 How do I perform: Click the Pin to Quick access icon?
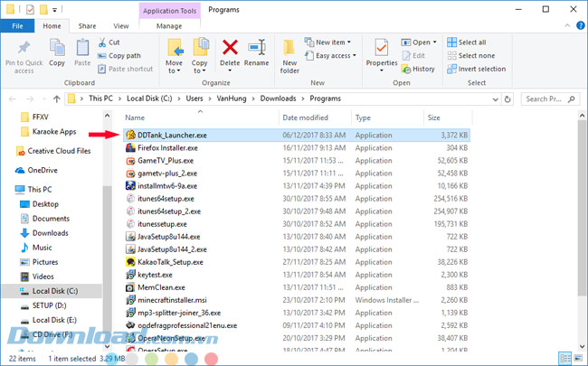point(23,49)
